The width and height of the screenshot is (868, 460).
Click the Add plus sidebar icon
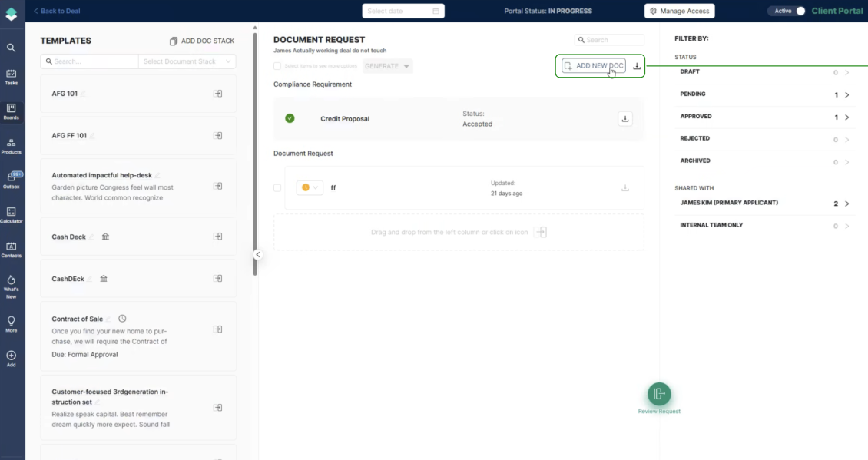pos(11,359)
